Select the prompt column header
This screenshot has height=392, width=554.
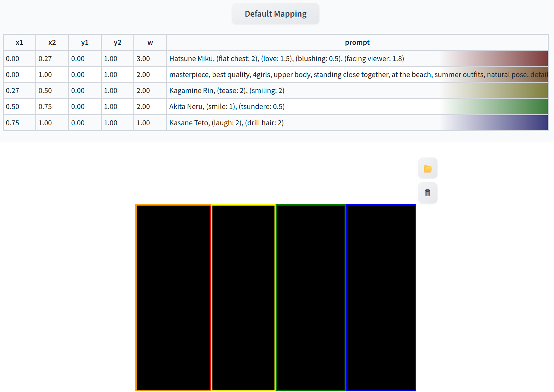[357, 42]
